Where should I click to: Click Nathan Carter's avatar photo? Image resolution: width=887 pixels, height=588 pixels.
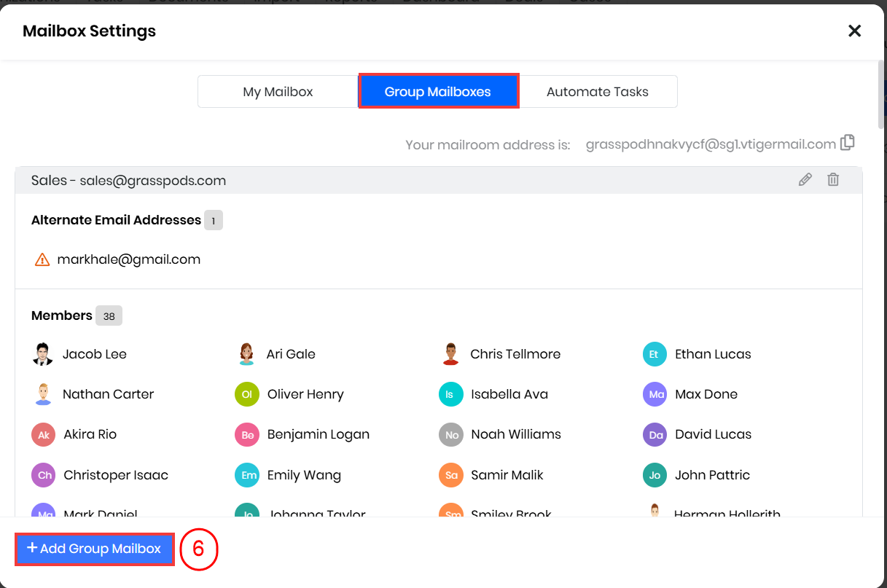pos(43,394)
